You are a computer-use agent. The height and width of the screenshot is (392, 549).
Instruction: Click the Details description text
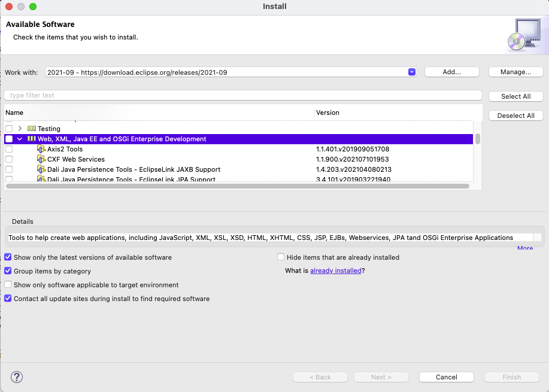coord(260,238)
